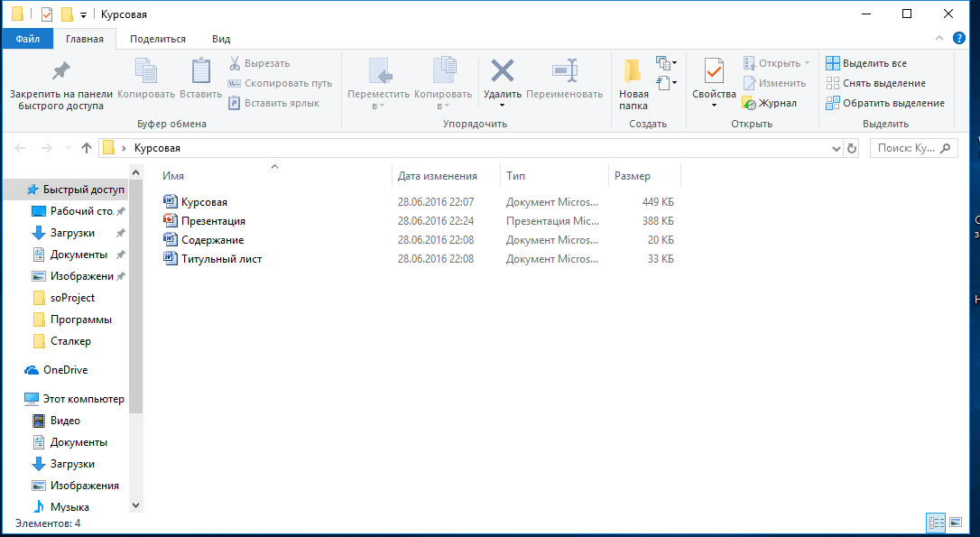Open the Файл menu tab
The width and height of the screenshot is (980, 537).
click(x=27, y=39)
